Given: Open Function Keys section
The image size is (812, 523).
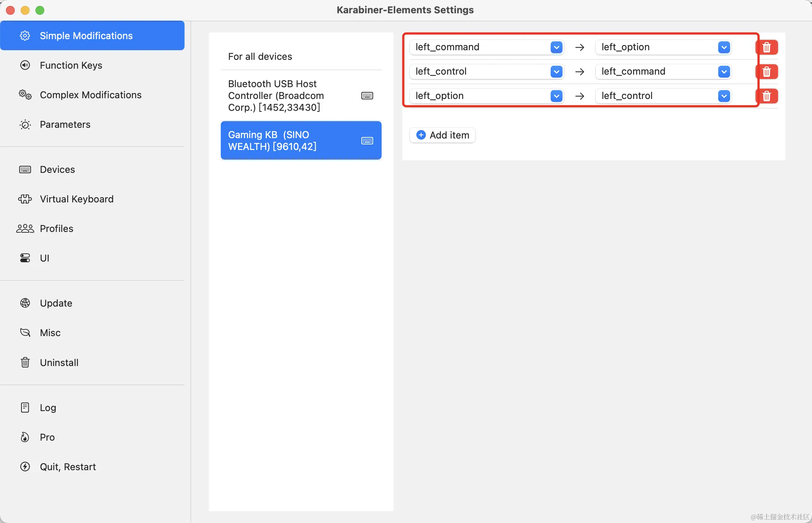Looking at the screenshot, I should pos(92,65).
